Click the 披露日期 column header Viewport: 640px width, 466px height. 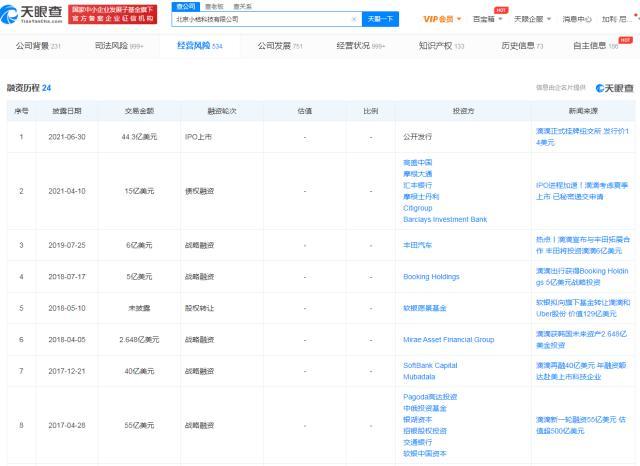(x=67, y=111)
